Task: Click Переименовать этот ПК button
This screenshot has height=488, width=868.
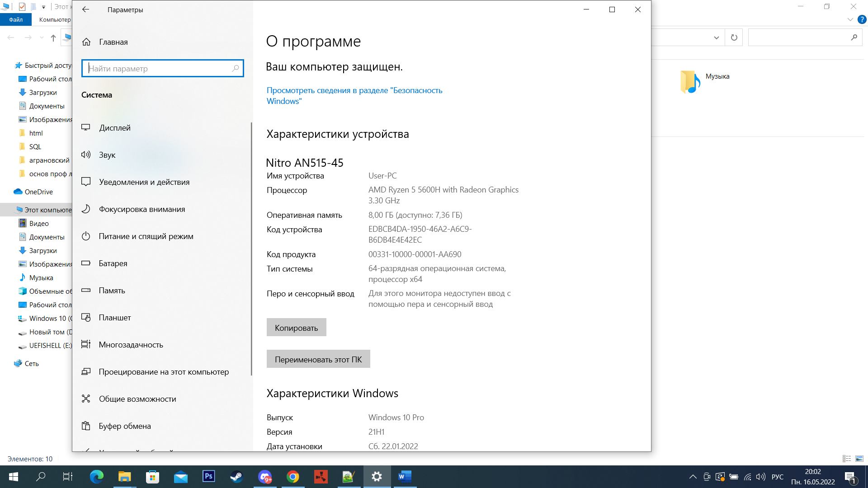Action: click(x=318, y=359)
